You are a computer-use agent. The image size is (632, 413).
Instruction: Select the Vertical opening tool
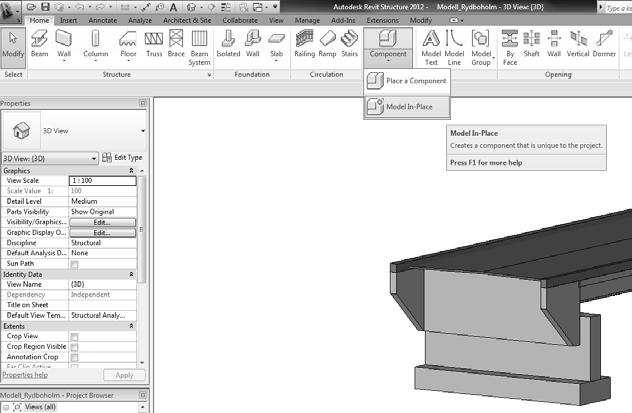point(578,44)
